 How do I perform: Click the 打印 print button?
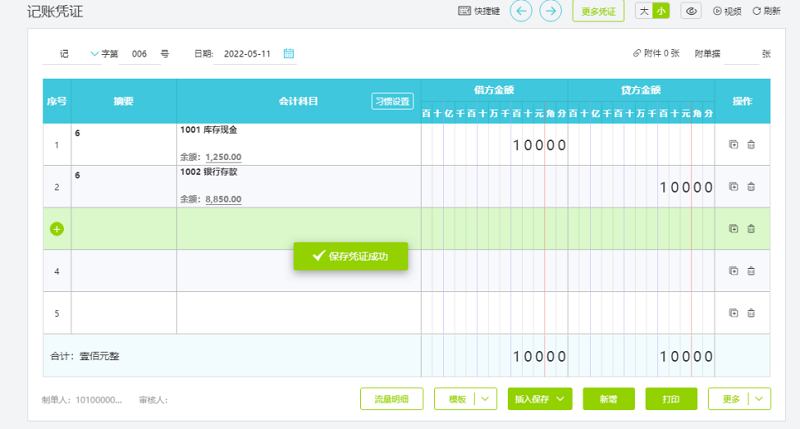tap(671, 399)
